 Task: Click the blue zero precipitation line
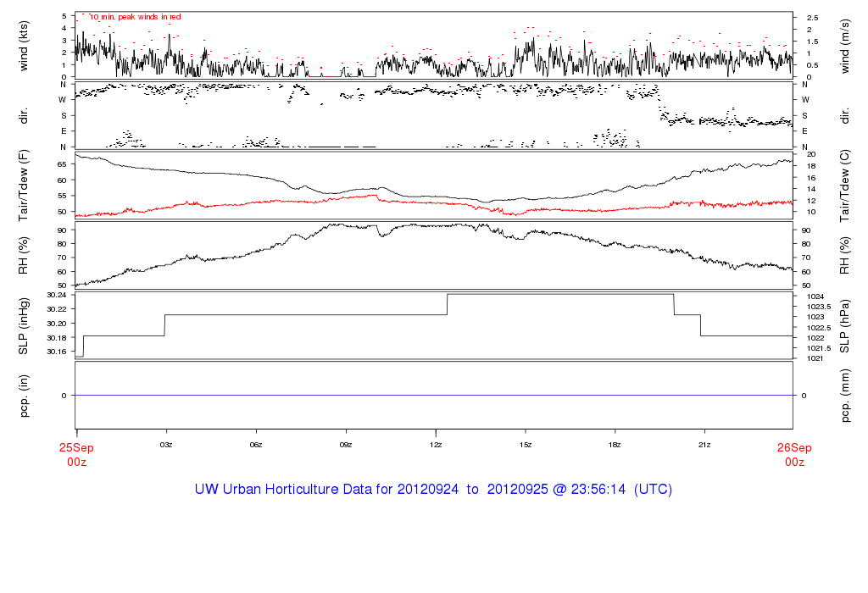(x=434, y=395)
